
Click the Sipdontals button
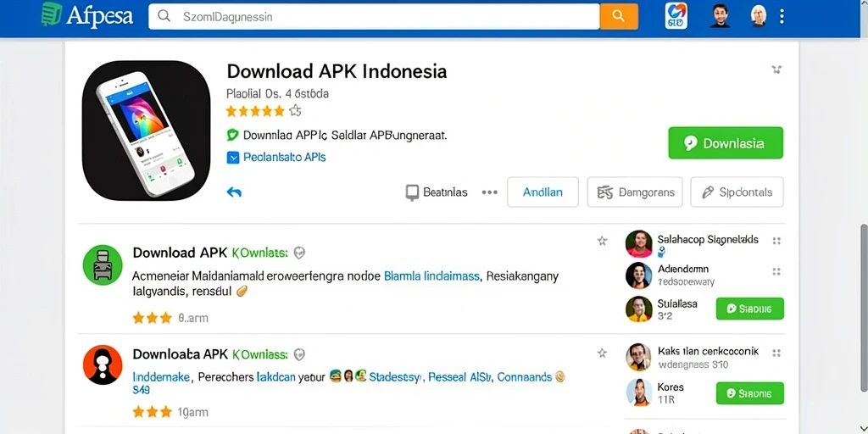point(737,192)
